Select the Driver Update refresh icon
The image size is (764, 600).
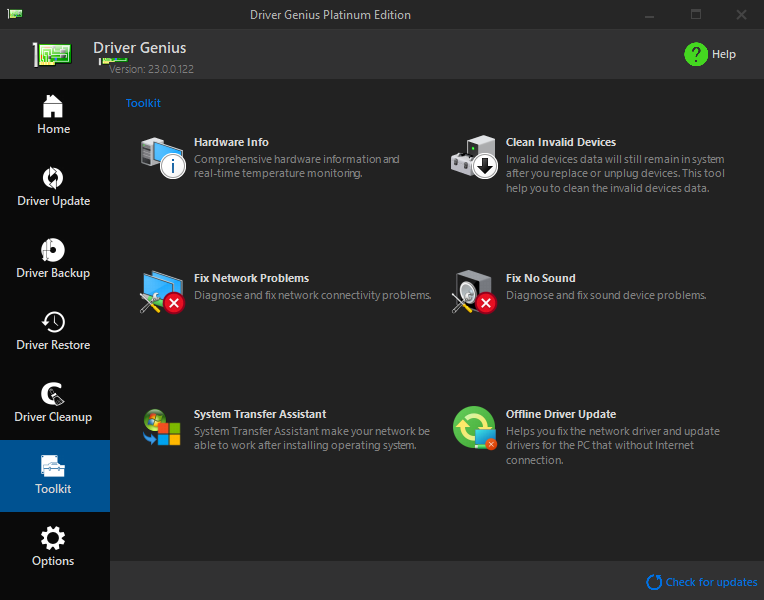53,178
